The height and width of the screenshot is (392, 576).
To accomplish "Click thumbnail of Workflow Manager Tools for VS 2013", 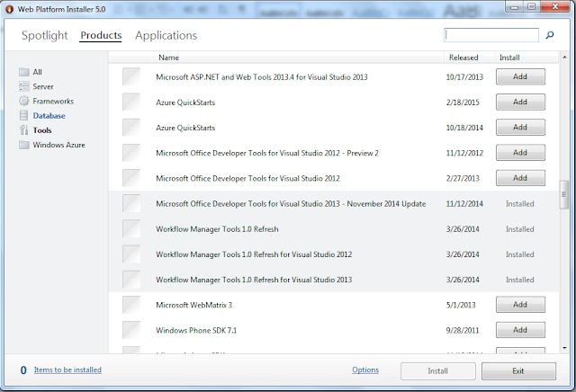I will [131, 280].
